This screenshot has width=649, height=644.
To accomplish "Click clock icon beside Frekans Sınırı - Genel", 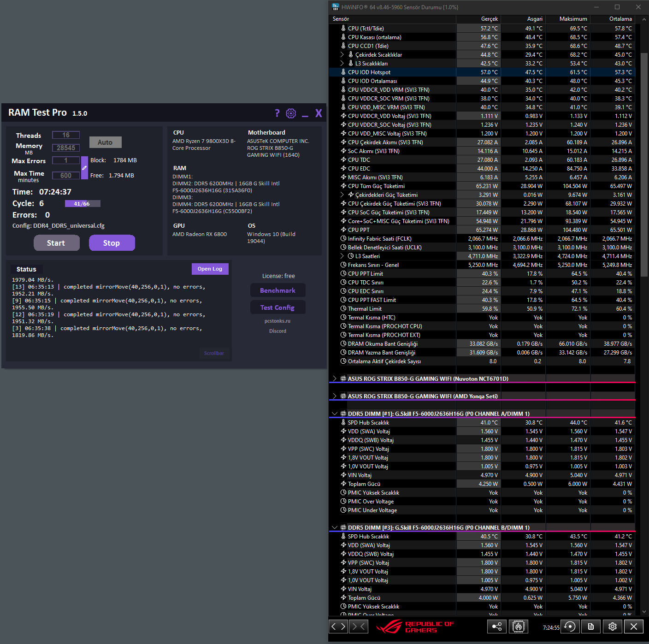I will point(343,265).
